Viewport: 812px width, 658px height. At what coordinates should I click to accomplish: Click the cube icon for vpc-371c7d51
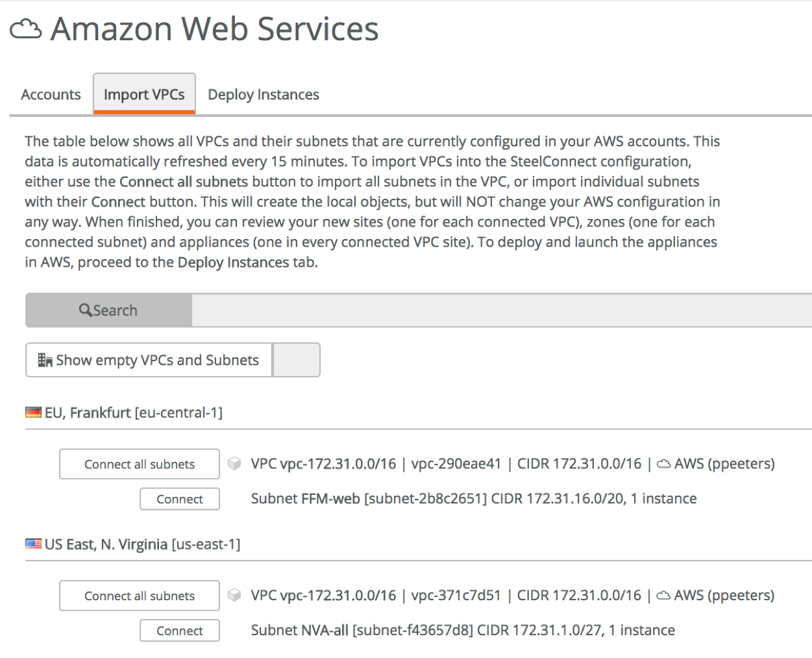[234, 596]
